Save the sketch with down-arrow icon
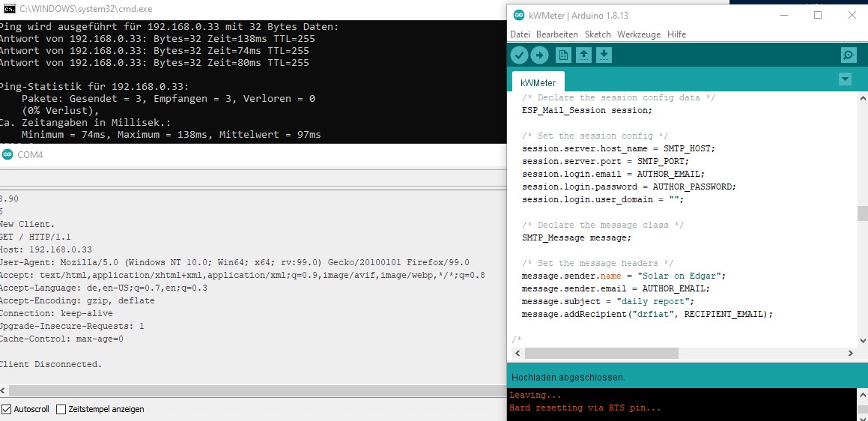 [x=604, y=55]
